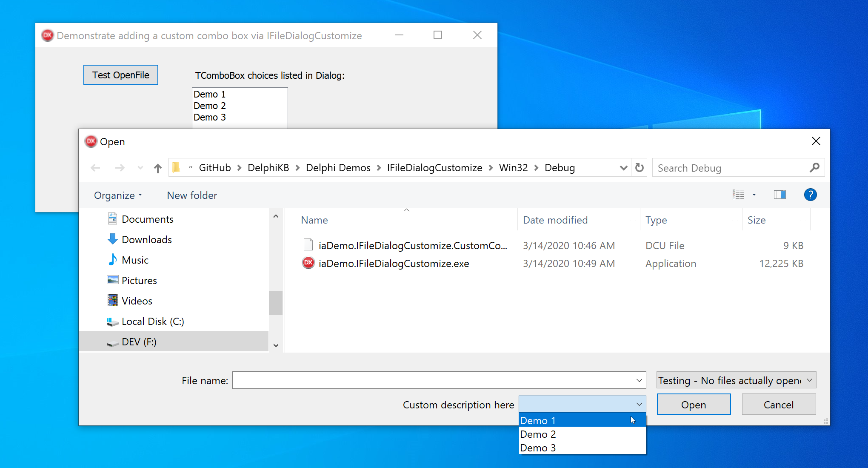This screenshot has height=468, width=868.
Task: Navigate back in the Open dialog
Action: pos(95,168)
